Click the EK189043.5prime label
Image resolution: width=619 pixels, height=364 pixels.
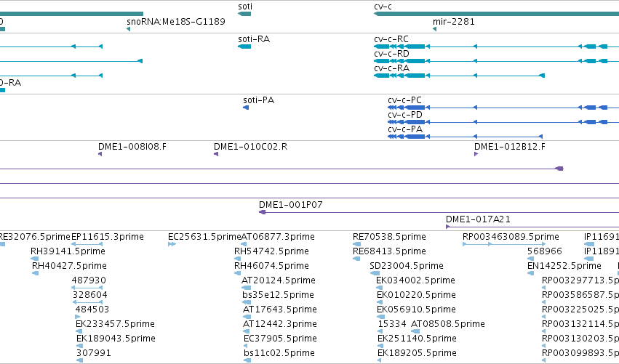[x=116, y=339]
